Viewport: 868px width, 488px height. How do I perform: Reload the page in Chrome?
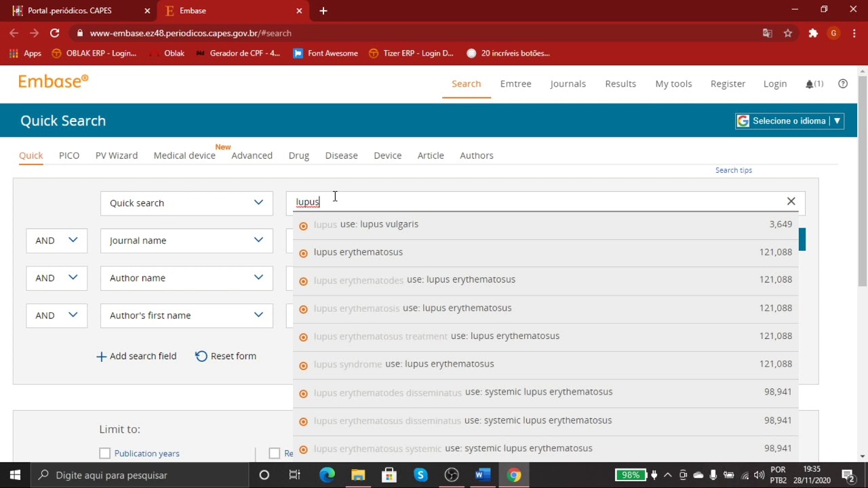(55, 33)
